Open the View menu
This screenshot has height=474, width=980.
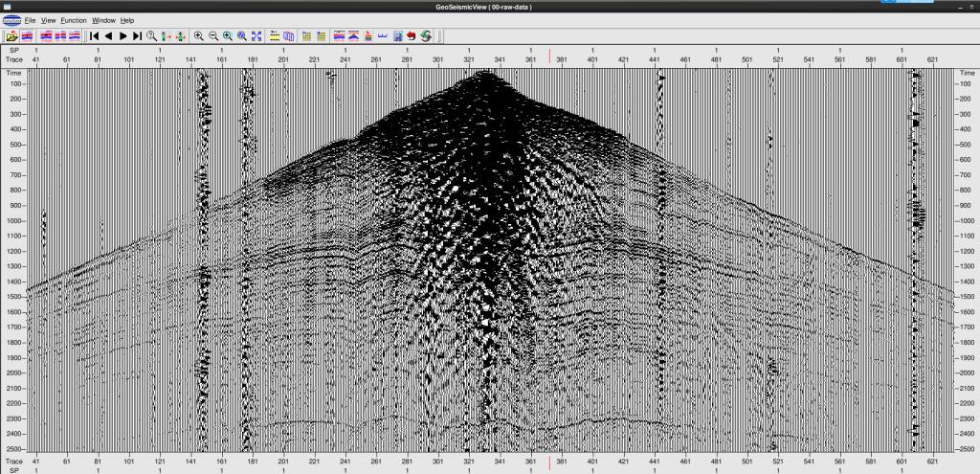[48, 20]
